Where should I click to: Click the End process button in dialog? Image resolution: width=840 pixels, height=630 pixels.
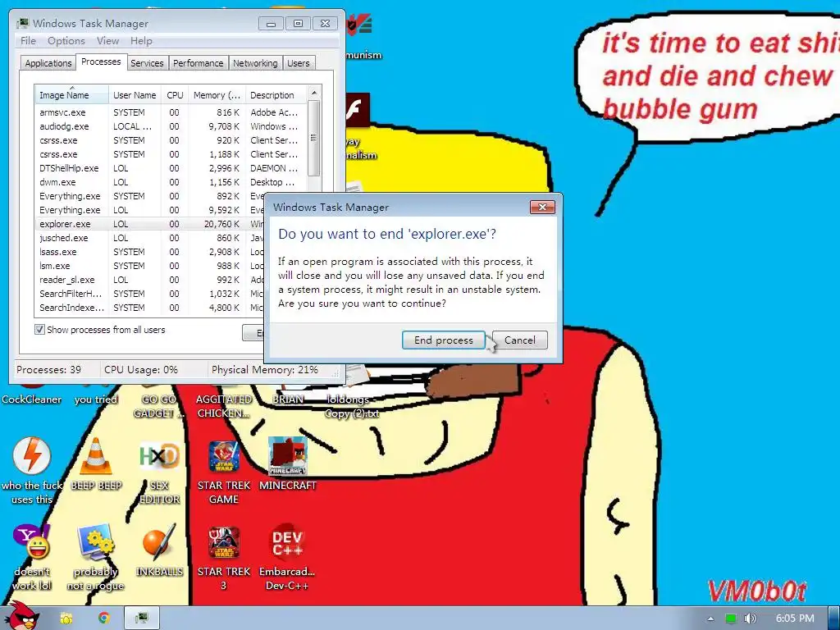[444, 340]
